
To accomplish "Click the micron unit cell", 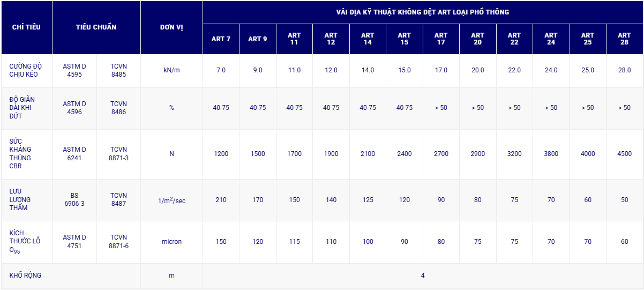I will pyautogui.click(x=171, y=242).
